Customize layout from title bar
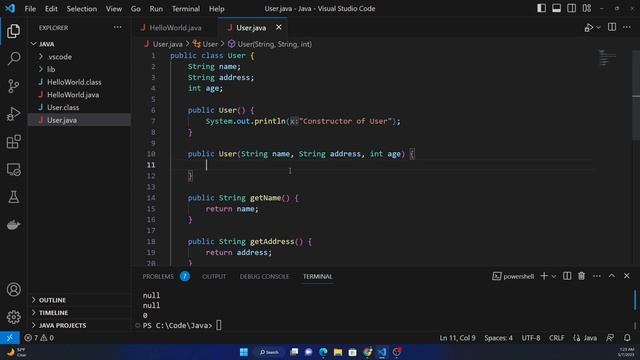The image size is (640, 360). tap(587, 8)
